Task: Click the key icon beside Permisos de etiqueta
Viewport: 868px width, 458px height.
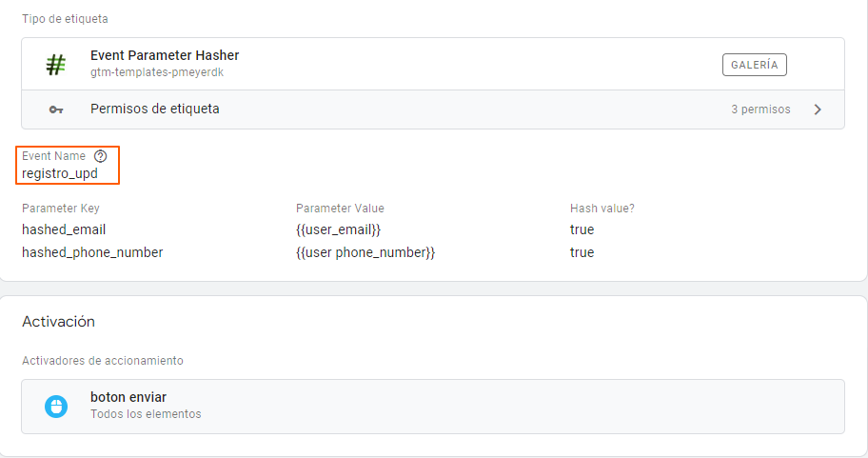Action: coord(56,110)
